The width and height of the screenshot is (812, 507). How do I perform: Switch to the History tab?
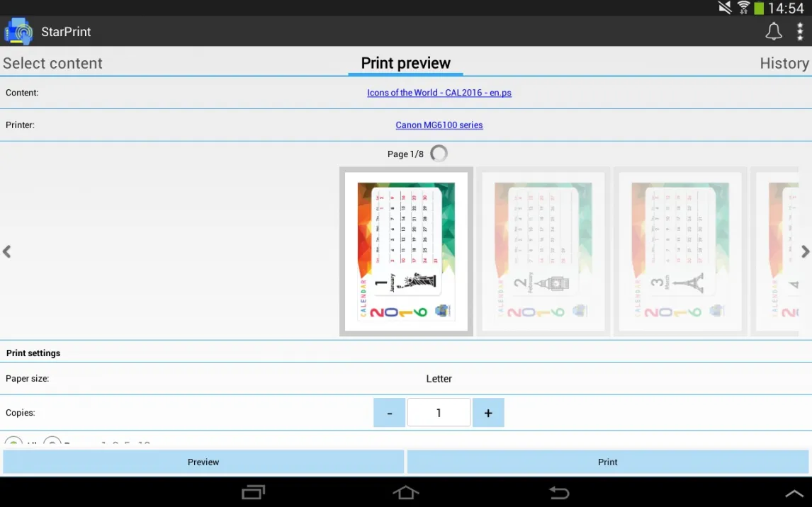784,63
